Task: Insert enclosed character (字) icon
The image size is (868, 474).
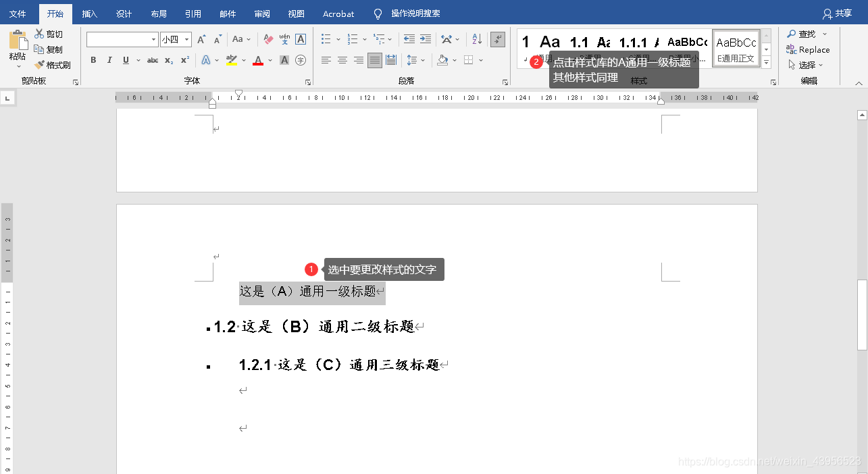Action: coord(301,60)
